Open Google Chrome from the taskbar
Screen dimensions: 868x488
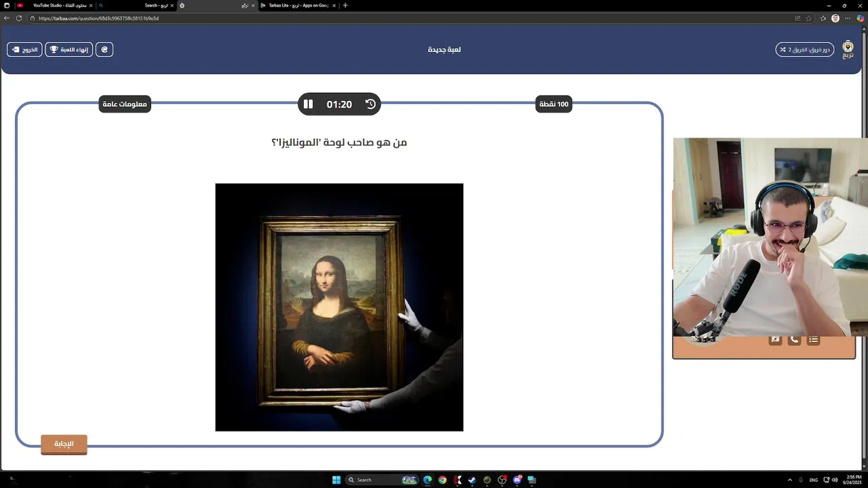pyautogui.click(x=442, y=480)
